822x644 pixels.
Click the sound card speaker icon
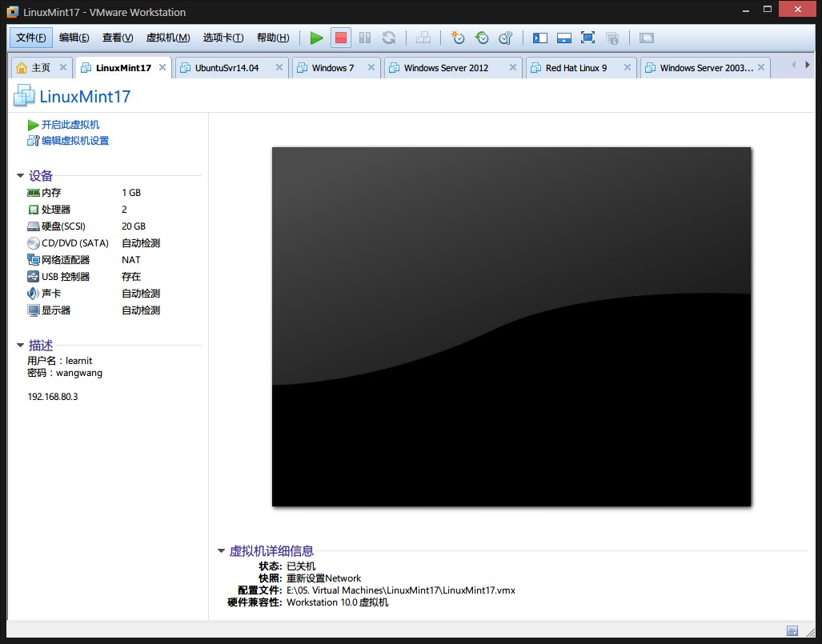pyautogui.click(x=33, y=294)
